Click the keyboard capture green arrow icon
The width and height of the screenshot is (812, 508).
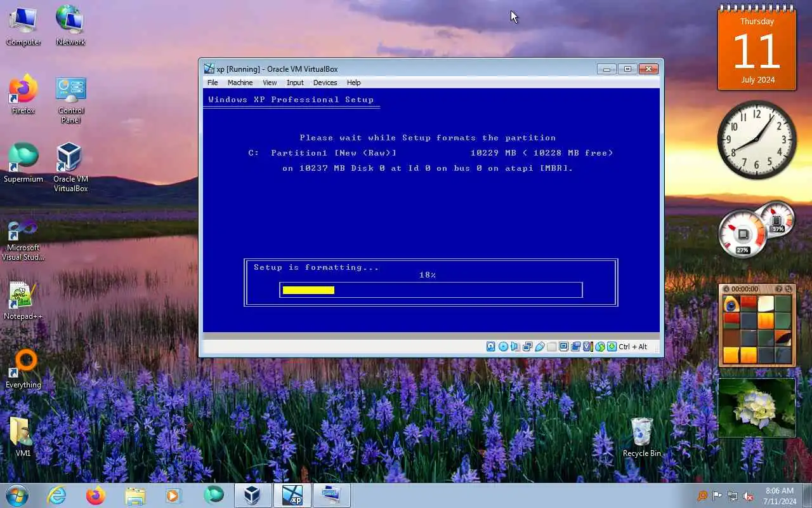612,347
